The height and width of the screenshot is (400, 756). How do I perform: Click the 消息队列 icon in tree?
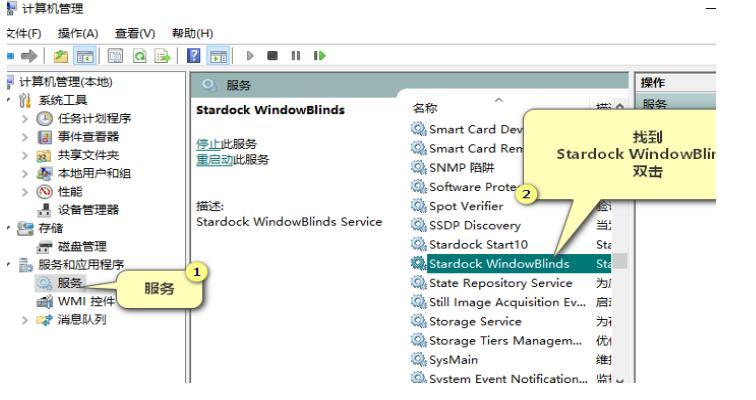coord(44,320)
